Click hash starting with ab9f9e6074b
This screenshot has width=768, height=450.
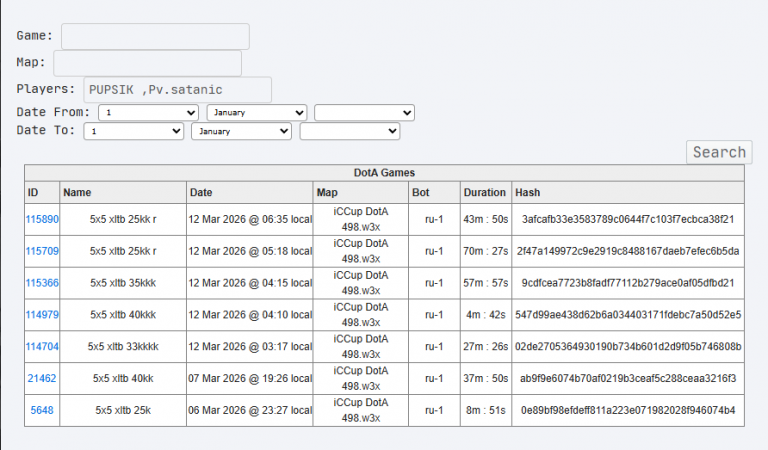[x=628, y=379]
